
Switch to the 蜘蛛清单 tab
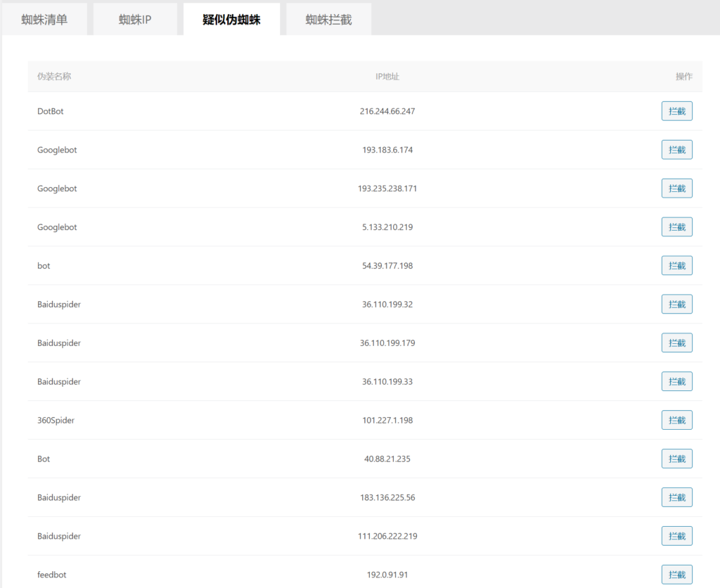pos(44,20)
